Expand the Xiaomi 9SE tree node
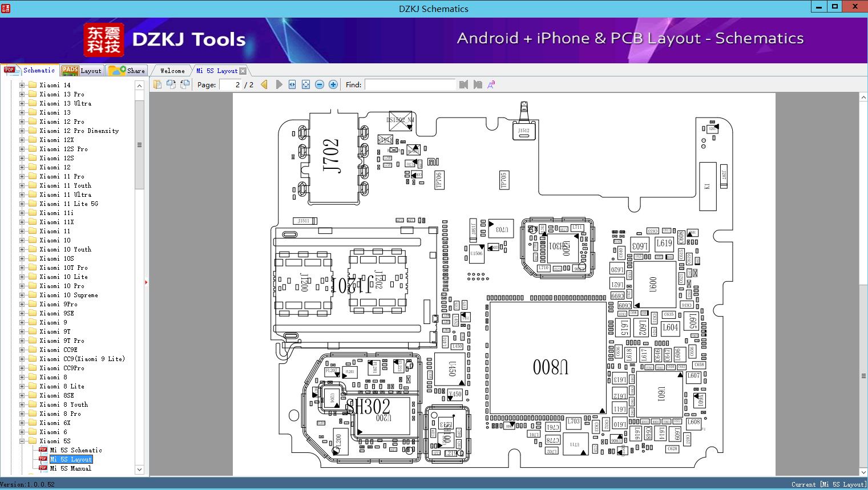The width and height of the screenshot is (868, 490). click(22, 313)
